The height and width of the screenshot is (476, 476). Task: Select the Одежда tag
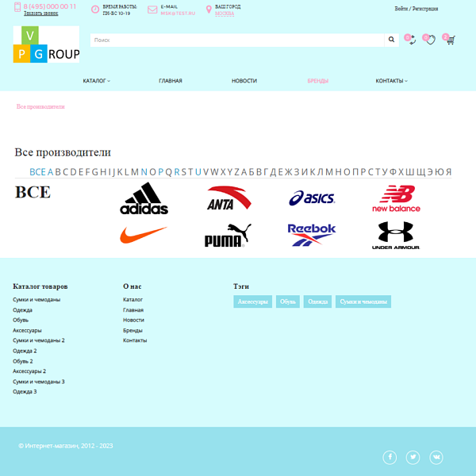point(317,301)
